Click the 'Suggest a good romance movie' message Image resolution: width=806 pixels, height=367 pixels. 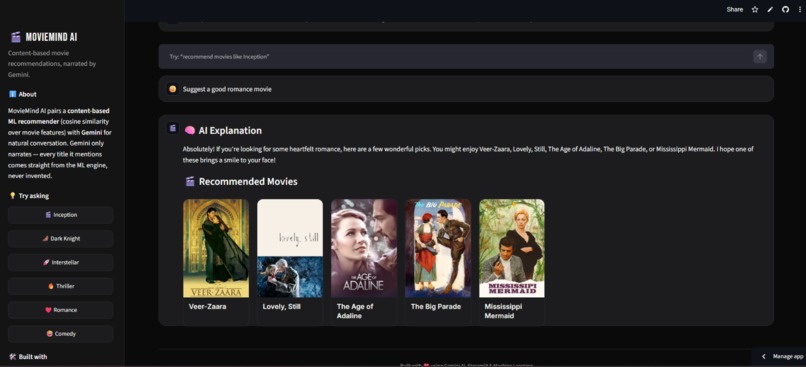[227, 89]
